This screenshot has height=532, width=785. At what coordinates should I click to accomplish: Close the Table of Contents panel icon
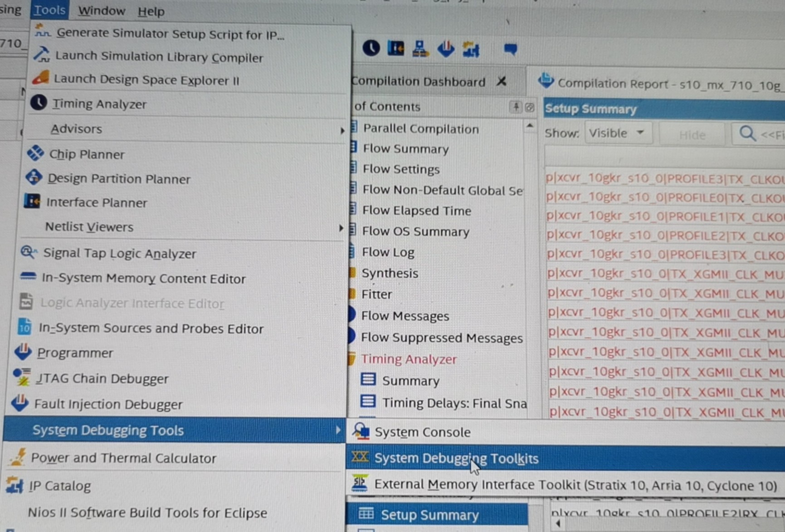tap(529, 107)
